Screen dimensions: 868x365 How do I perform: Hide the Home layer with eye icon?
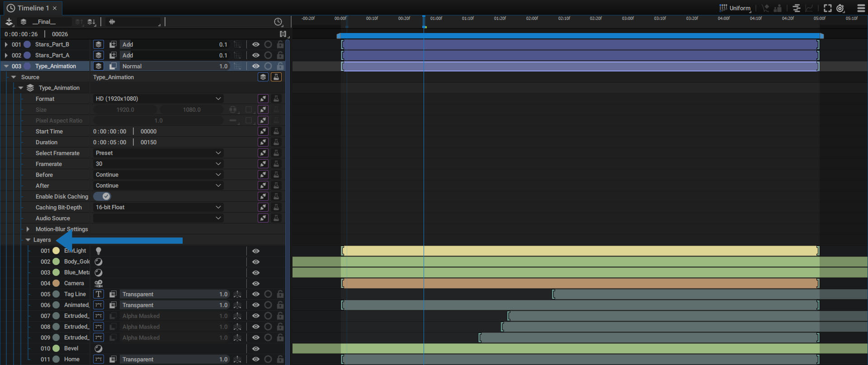(256, 359)
